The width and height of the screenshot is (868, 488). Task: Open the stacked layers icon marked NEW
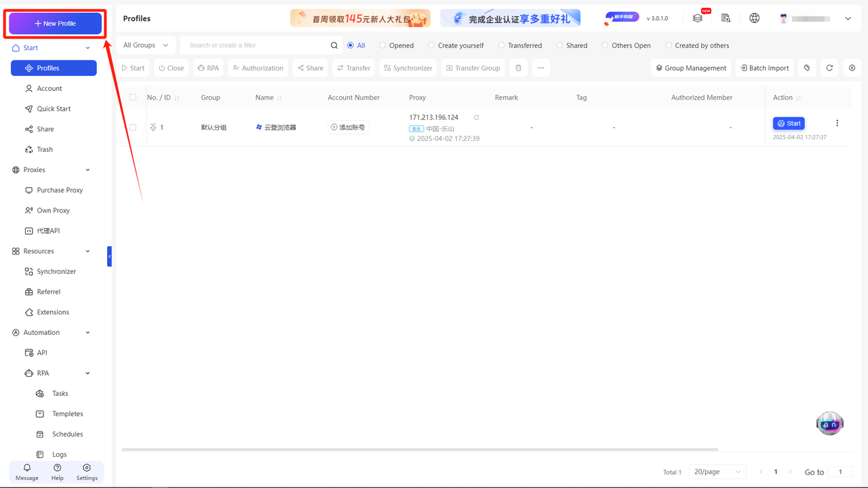(x=698, y=18)
